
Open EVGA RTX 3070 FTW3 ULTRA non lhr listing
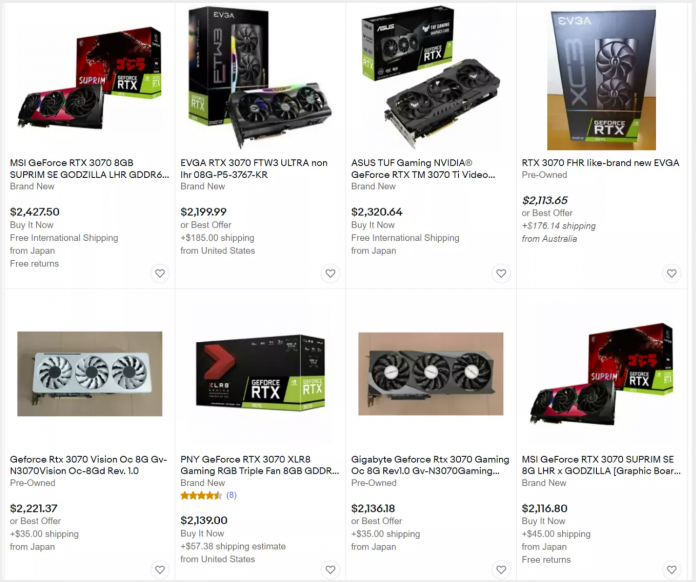pos(254,169)
